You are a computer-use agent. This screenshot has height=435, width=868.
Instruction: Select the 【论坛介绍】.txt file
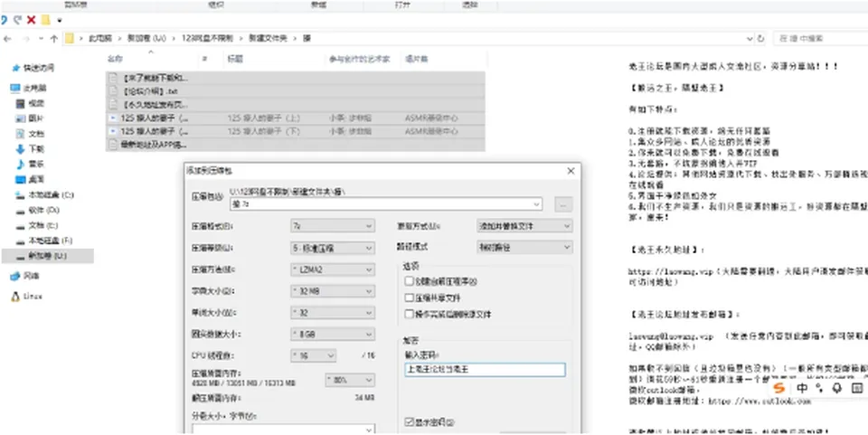coord(295,91)
